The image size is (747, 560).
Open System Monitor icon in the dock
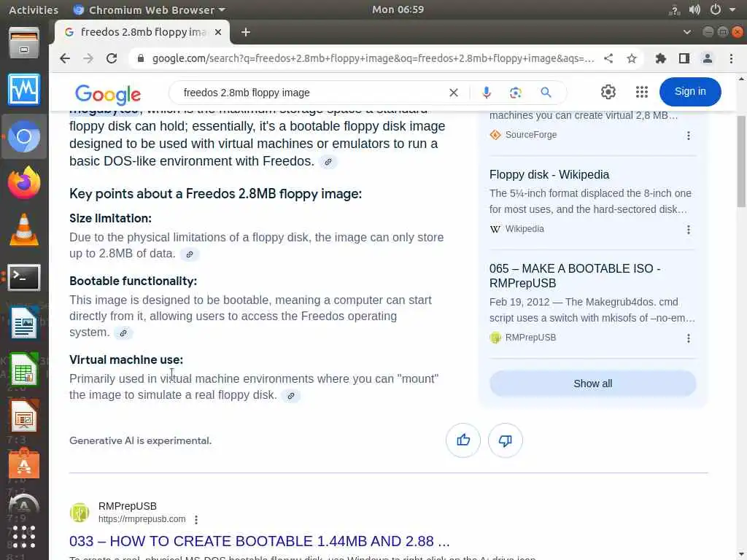coord(24,90)
